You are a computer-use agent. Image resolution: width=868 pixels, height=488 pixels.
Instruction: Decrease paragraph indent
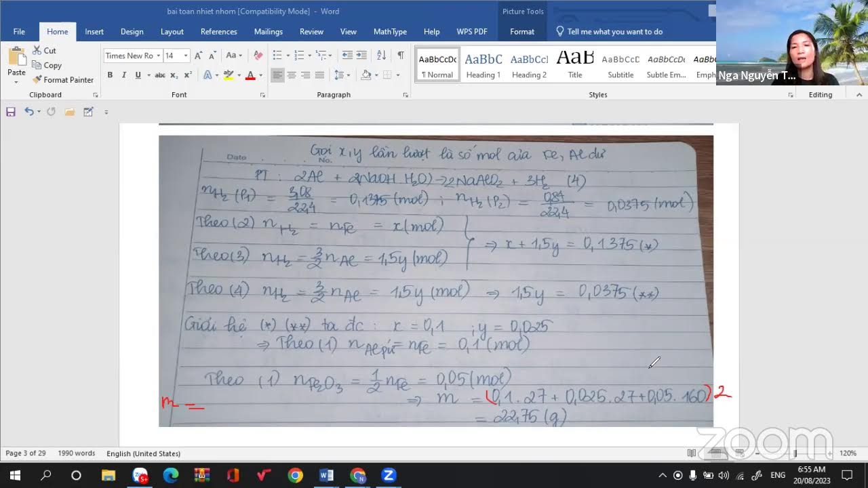point(347,56)
